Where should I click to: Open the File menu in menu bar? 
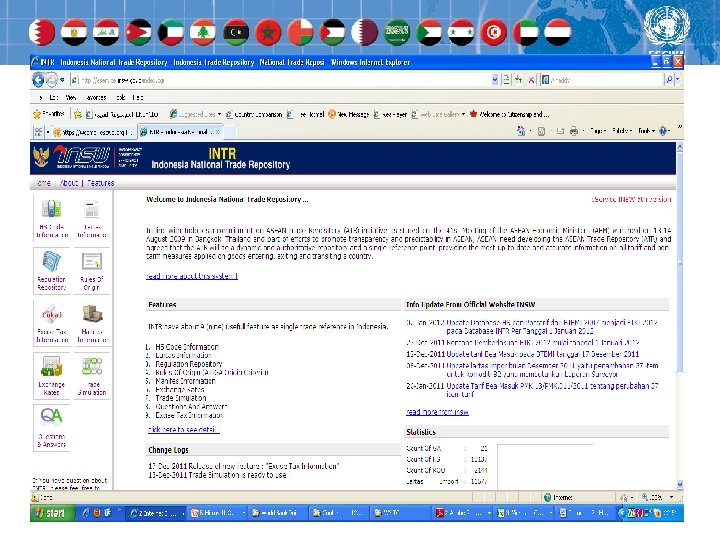click(41, 97)
